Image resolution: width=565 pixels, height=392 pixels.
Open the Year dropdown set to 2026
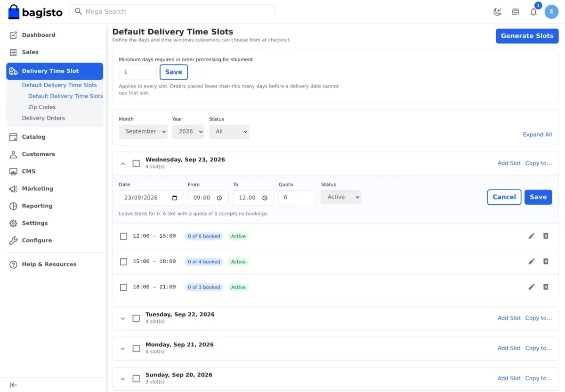(x=188, y=131)
